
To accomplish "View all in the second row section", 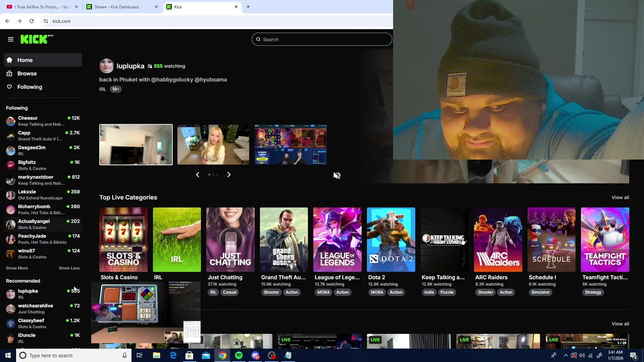I will [620, 324].
